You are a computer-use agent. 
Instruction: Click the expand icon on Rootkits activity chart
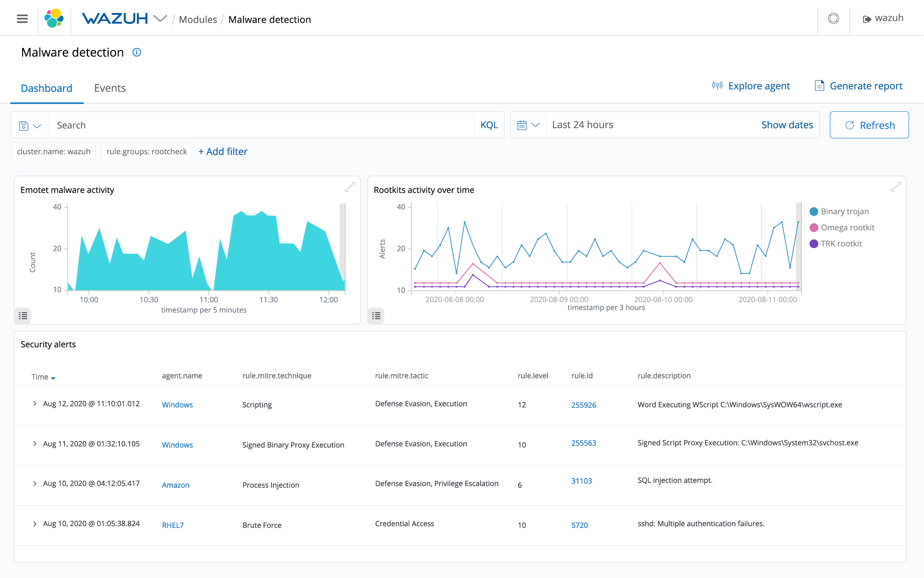(896, 187)
